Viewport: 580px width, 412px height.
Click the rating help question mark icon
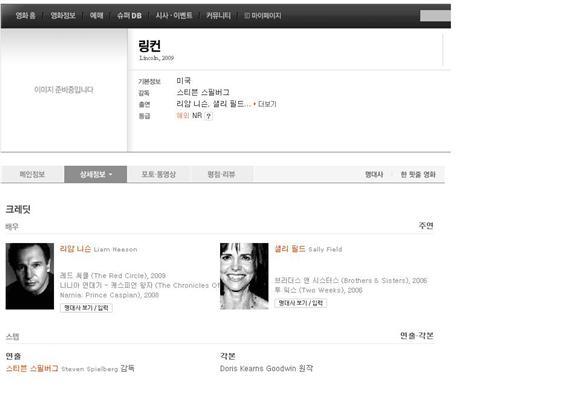pos(209,116)
